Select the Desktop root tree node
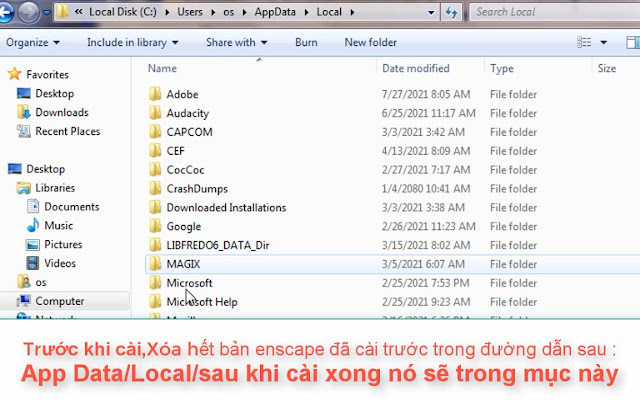 (36, 169)
